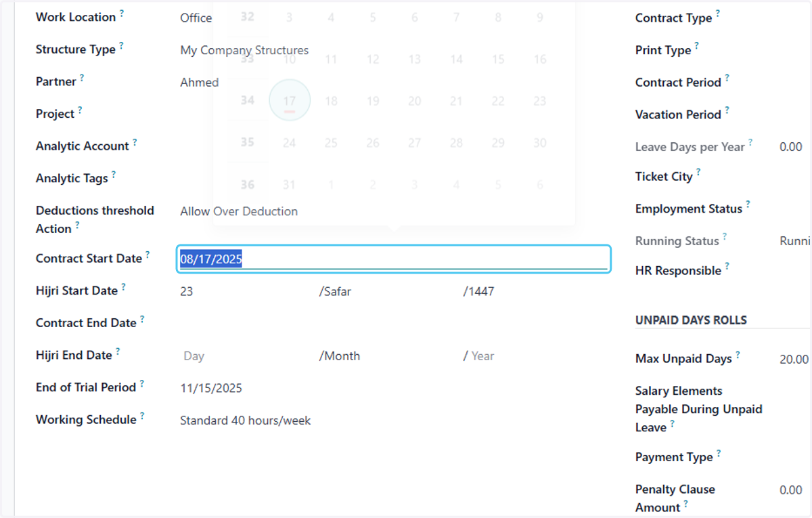Open Structure Type field My Company Structures

coord(244,50)
